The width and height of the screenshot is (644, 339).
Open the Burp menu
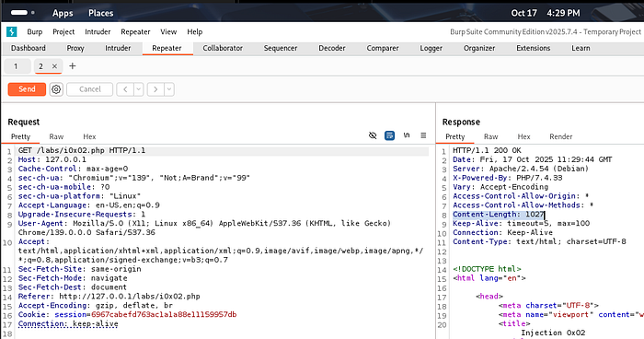coord(35,31)
